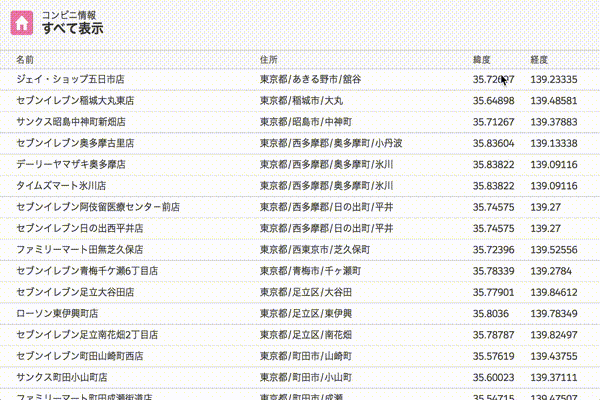This screenshot has width=600, height=400.
Task: Click longitude value 139.13338
Action: [554, 143]
